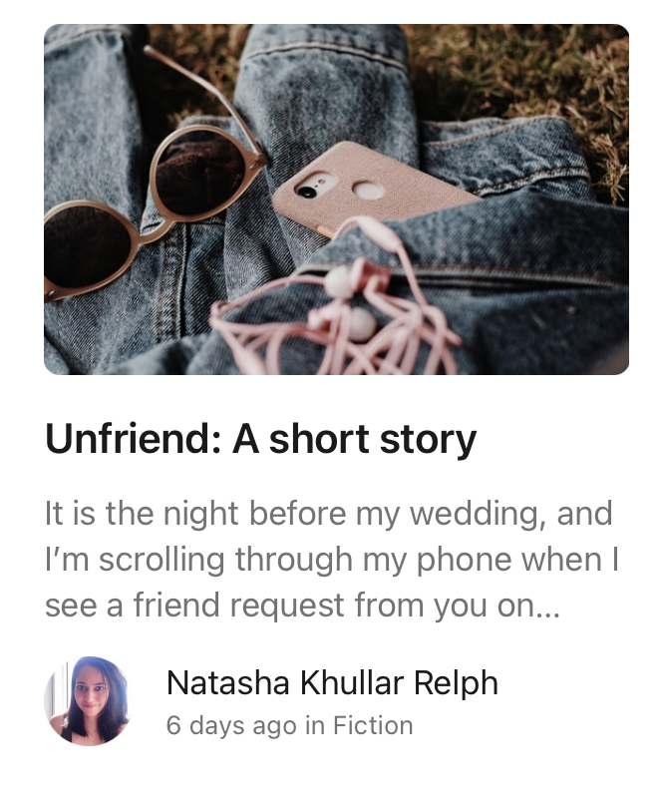Click Natasha Khullar Relph's profile photo

(x=88, y=700)
